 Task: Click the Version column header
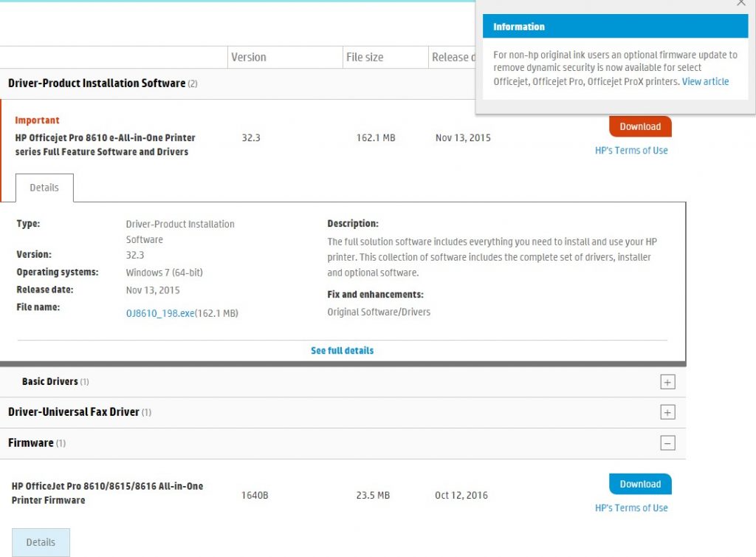[x=248, y=58]
